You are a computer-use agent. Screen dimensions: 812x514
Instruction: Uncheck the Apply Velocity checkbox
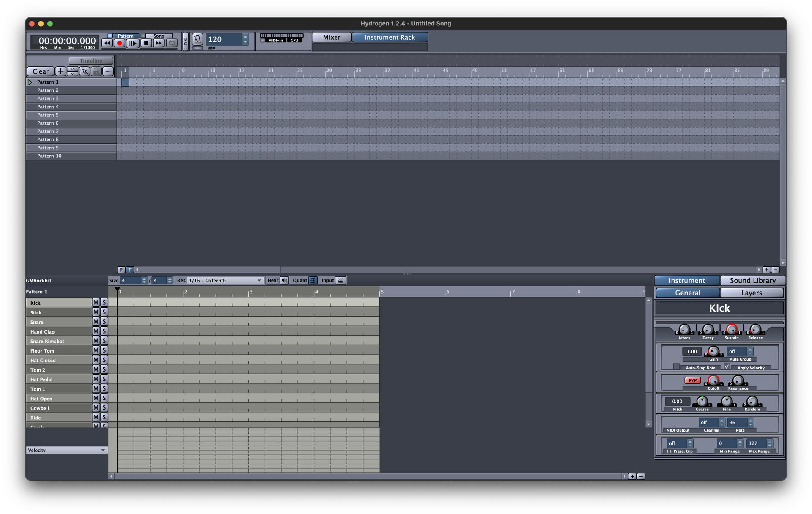click(x=727, y=367)
